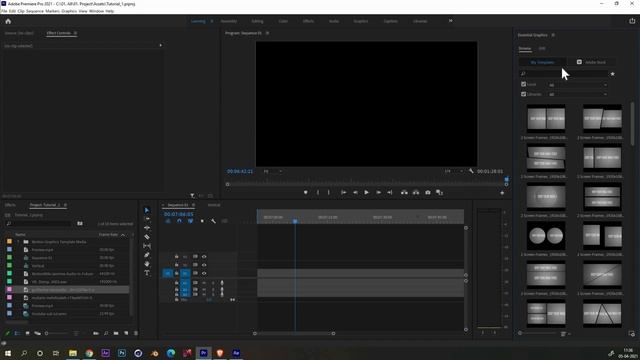This screenshot has width=640, height=360.
Task: Toggle lock on top video track
Action: click(176, 257)
